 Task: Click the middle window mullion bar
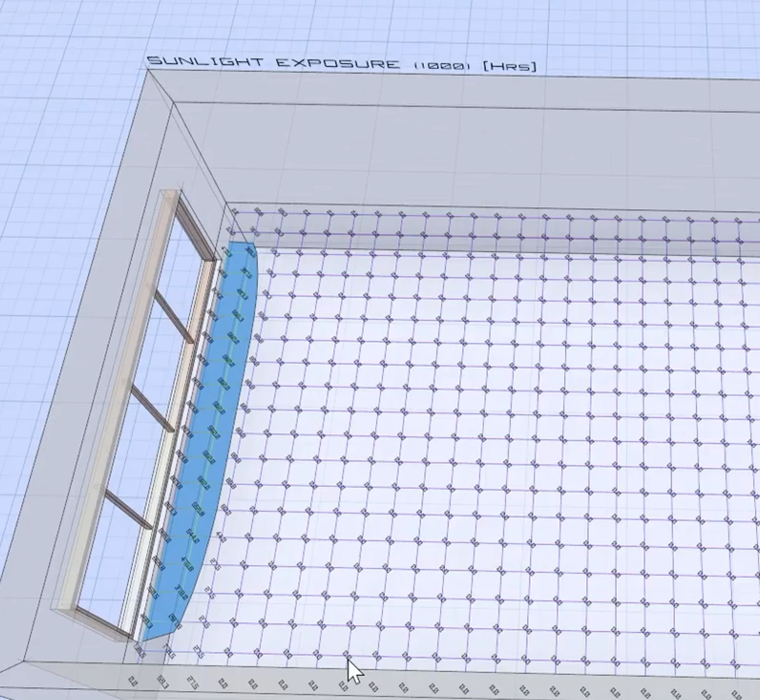153,409
